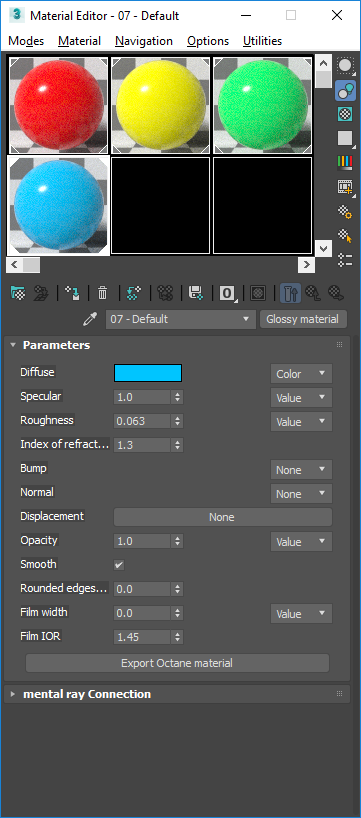Open the Navigation menu
361x818 pixels.
click(x=144, y=41)
